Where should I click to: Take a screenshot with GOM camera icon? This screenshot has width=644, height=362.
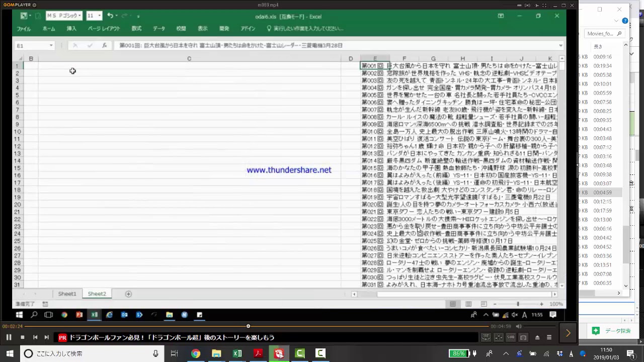523,337
